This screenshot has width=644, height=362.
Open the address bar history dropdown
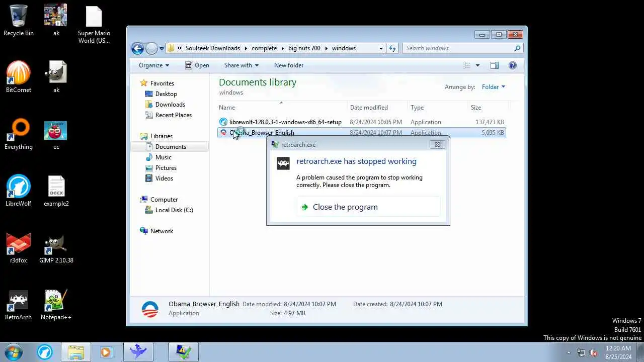[381, 48]
